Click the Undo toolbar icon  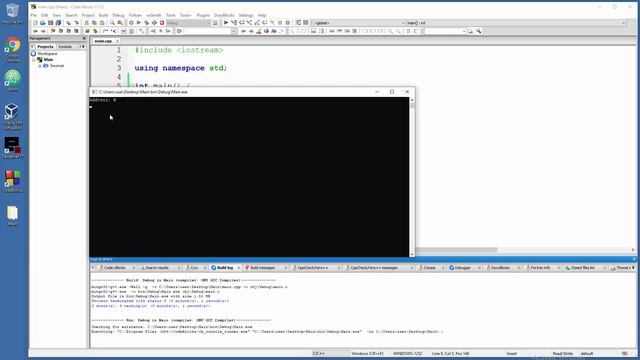click(68, 23)
